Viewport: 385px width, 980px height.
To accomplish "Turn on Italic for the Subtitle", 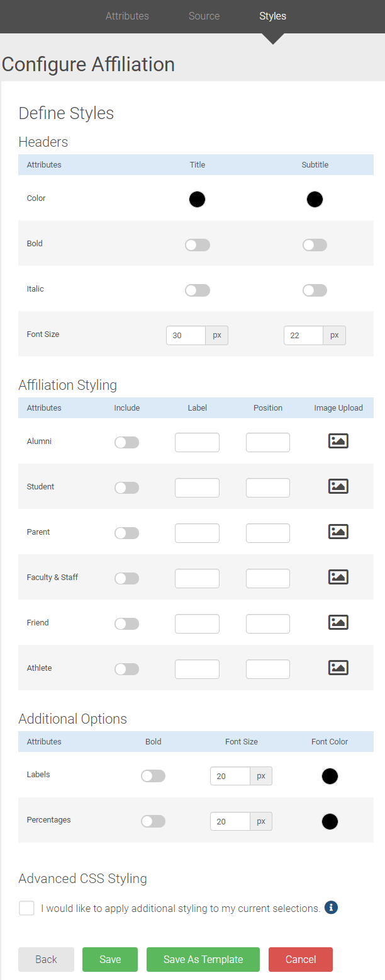I will coord(315,290).
